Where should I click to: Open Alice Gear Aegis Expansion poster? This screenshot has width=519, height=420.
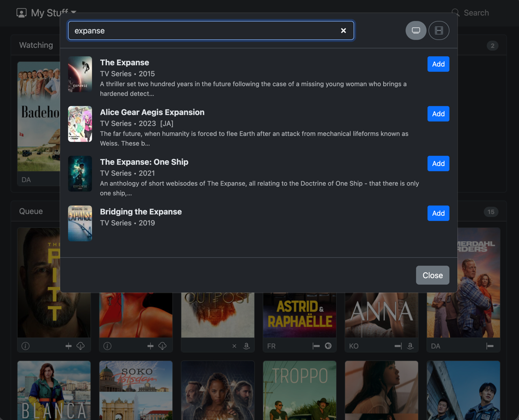(80, 124)
